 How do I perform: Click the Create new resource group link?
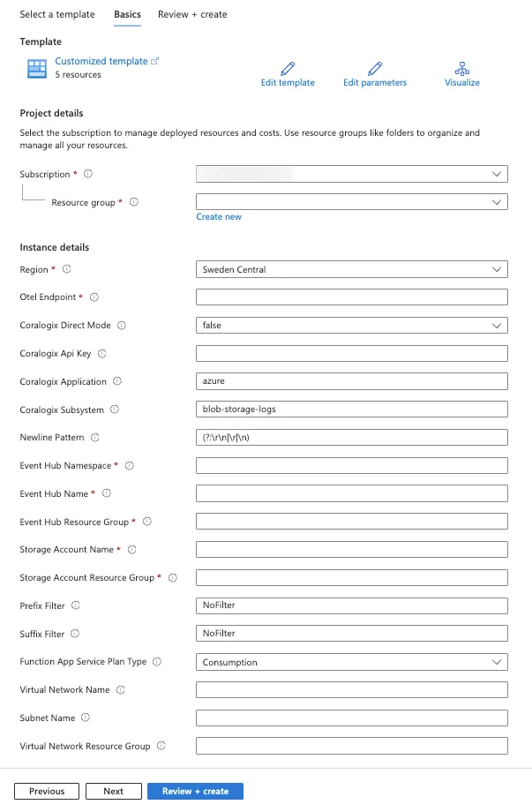tap(219, 217)
